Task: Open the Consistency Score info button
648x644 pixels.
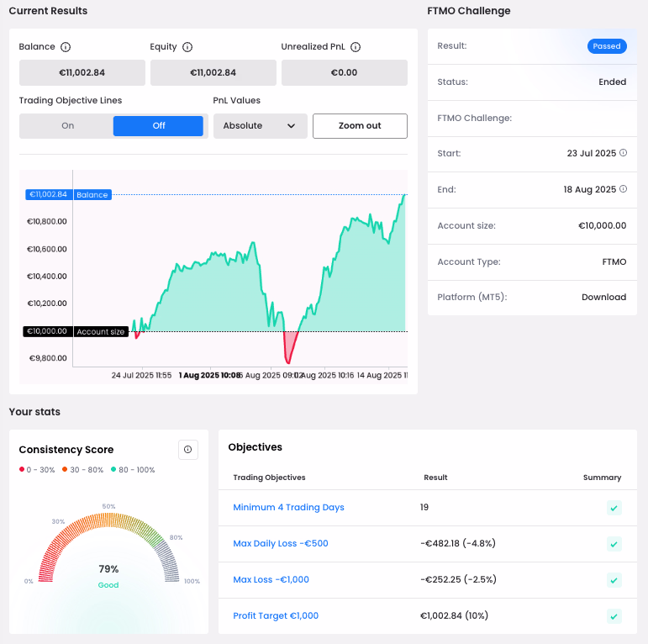Action: (188, 449)
